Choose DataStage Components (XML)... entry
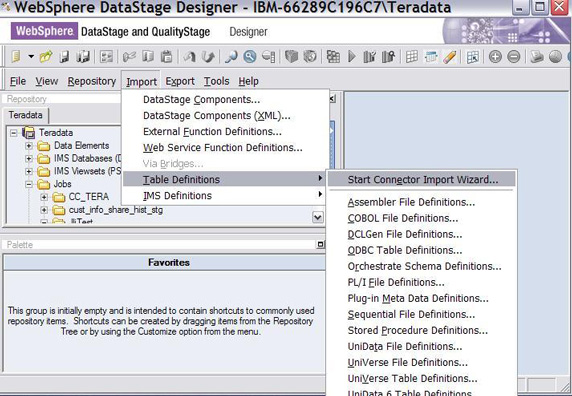 pyautogui.click(x=225, y=116)
